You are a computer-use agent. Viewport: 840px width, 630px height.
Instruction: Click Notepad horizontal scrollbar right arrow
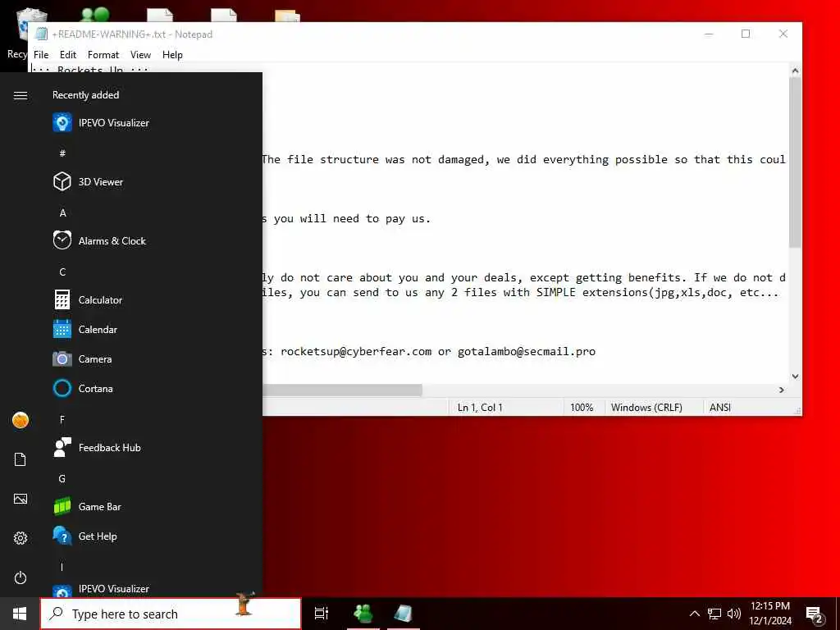[782, 390]
